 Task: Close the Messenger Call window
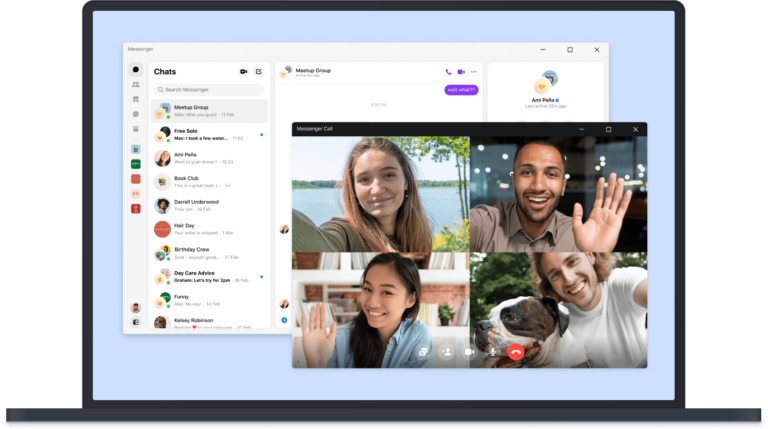click(x=635, y=129)
